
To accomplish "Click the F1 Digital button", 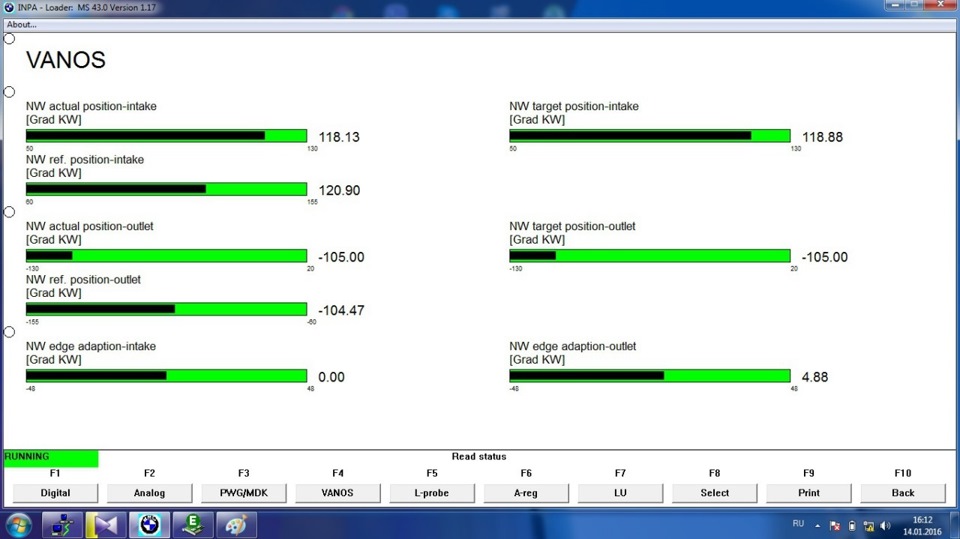I will (55, 493).
